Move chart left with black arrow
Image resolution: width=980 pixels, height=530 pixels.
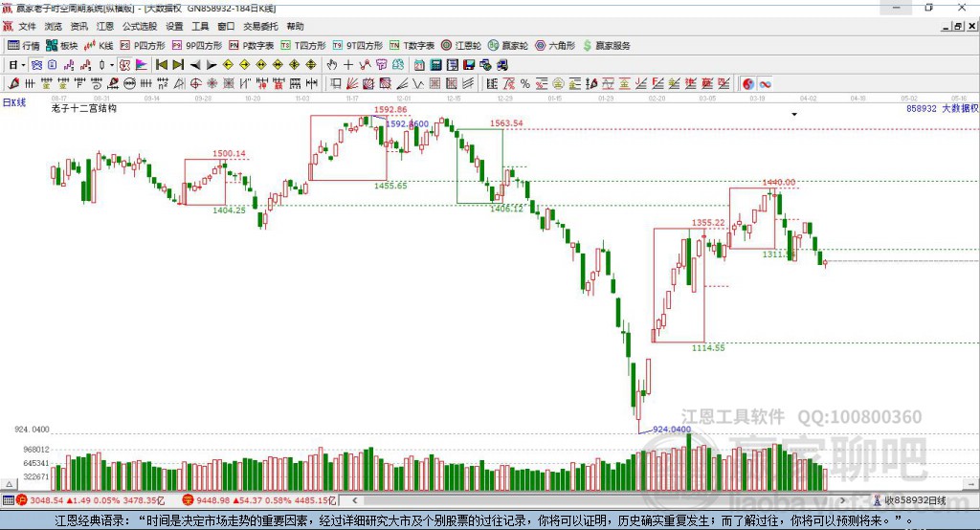pos(195,65)
